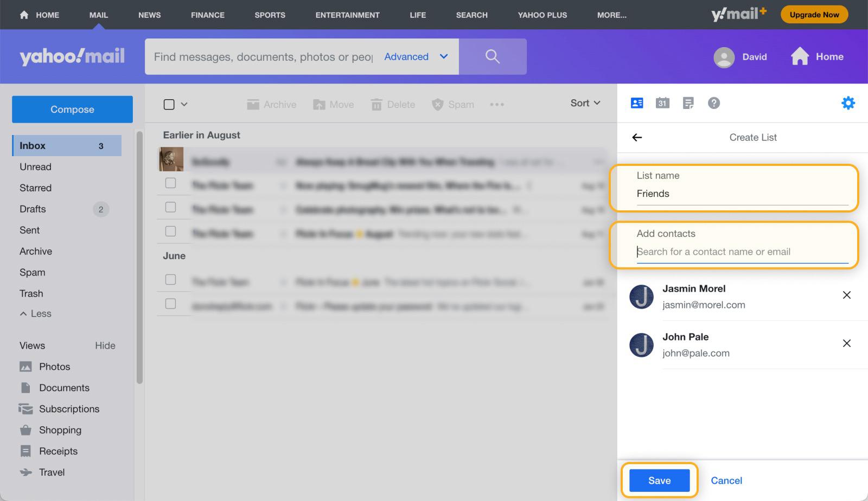Image resolution: width=868 pixels, height=501 pixels.
Task: Go back with the Create List arrow
Action: (637, 138)
